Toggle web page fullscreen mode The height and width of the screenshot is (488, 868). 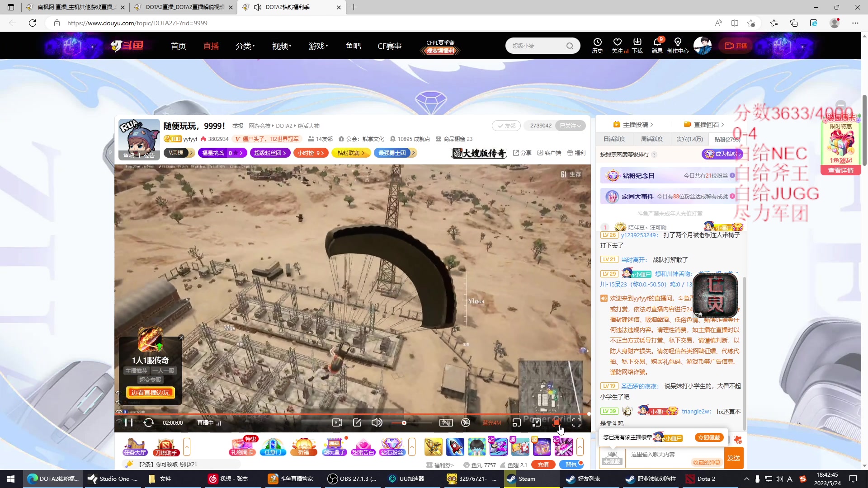(536, 422)
